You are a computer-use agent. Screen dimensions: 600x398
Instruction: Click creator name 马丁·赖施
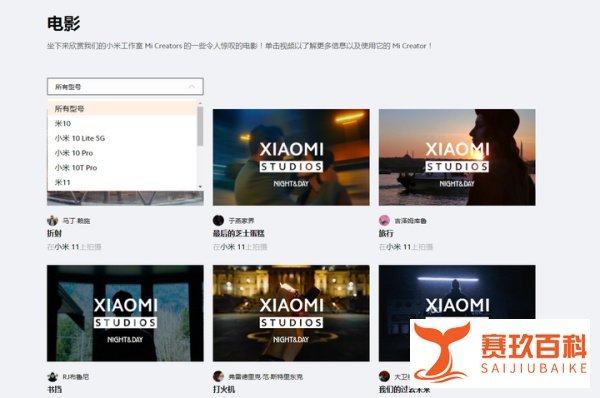[76, 221]
